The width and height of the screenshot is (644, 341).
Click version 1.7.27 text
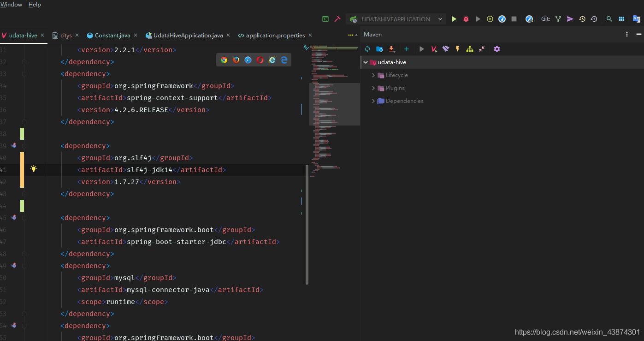(x=127, y=182)
